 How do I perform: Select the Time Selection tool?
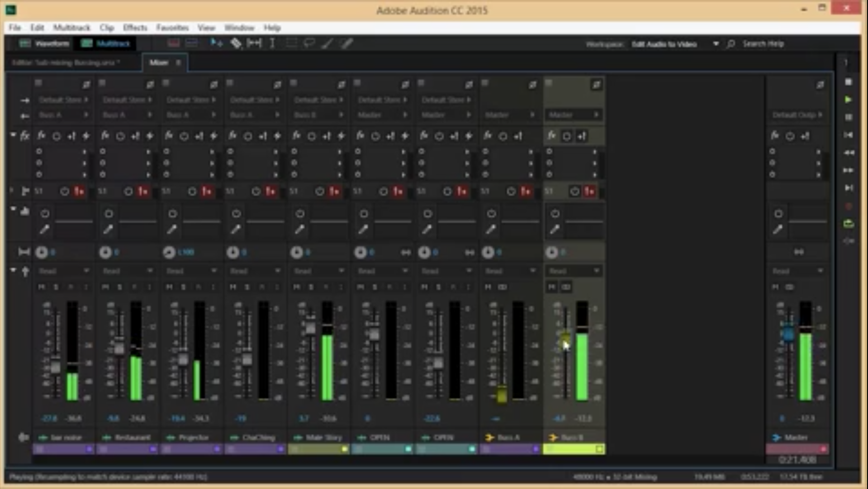272,43
